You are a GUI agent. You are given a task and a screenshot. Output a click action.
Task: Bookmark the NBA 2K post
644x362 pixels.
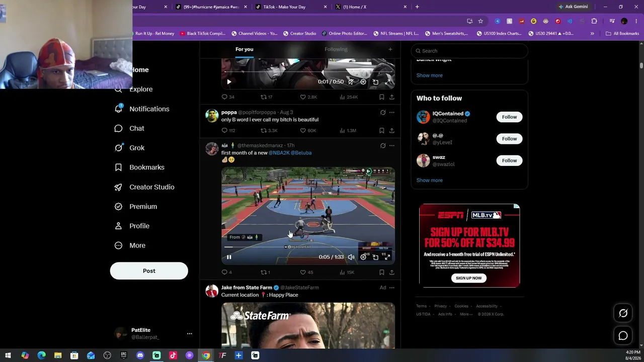(381, 273)
